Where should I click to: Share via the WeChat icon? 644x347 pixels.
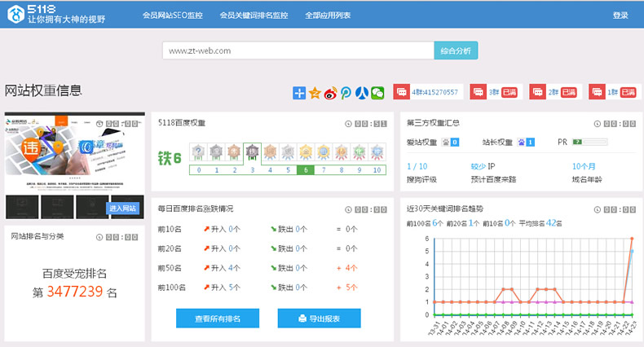[x=377, y=93]
